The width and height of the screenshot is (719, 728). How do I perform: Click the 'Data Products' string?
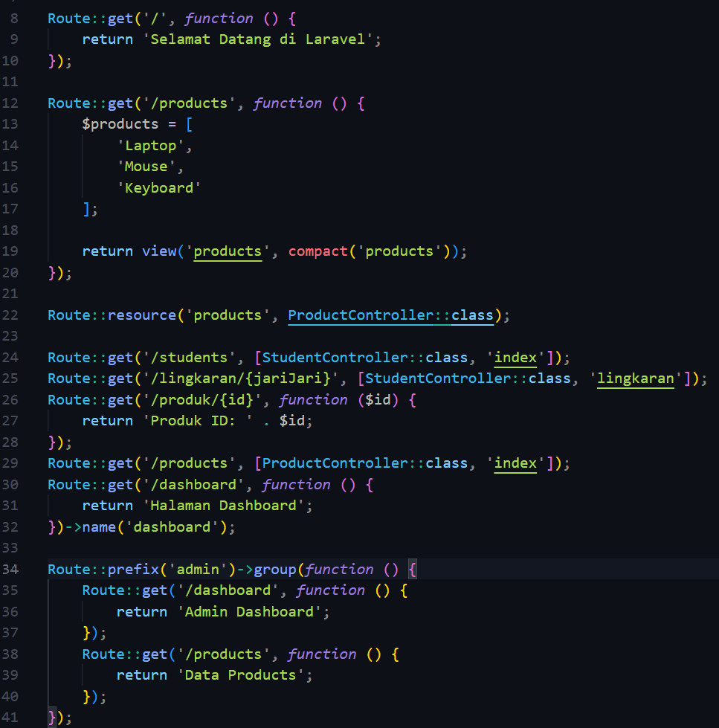pos(240,675)
